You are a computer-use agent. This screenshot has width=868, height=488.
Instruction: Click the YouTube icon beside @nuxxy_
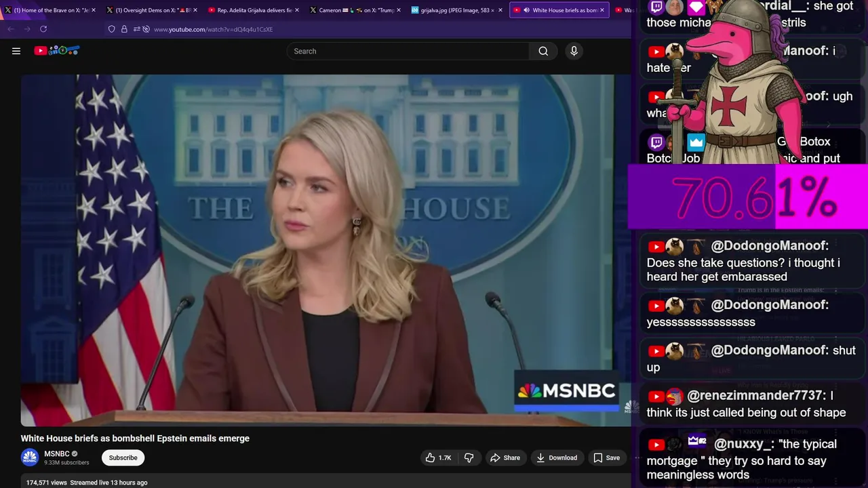coord(656,445)
